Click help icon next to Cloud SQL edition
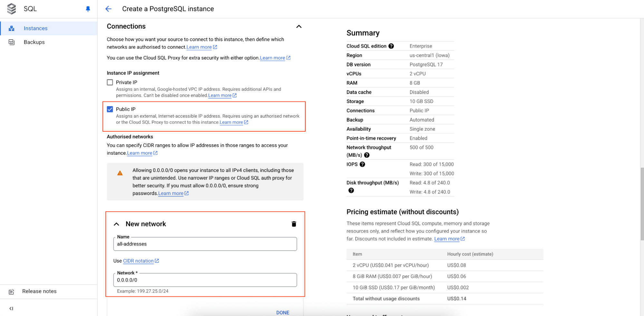 pyautogui.click(x=391, y=46)
